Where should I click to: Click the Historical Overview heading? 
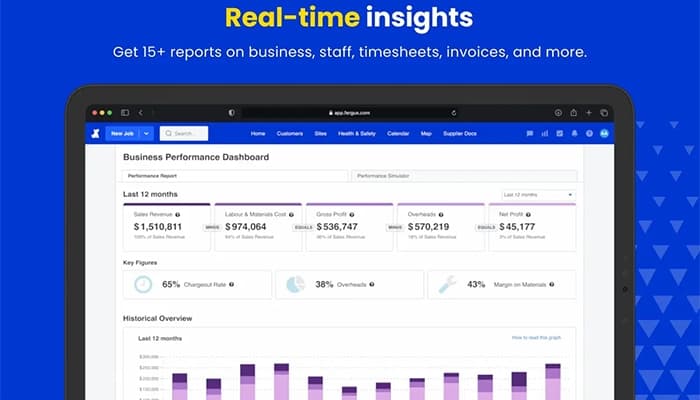158,318
